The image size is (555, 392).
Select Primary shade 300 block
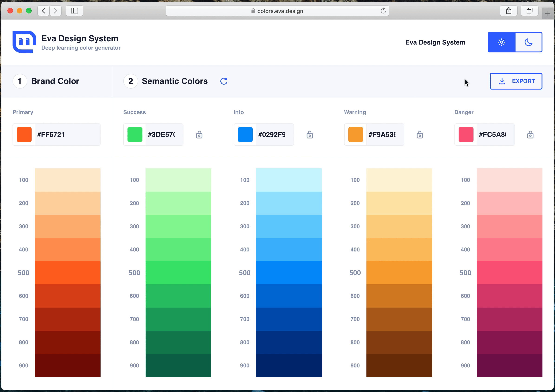click(x=68, y=226)
